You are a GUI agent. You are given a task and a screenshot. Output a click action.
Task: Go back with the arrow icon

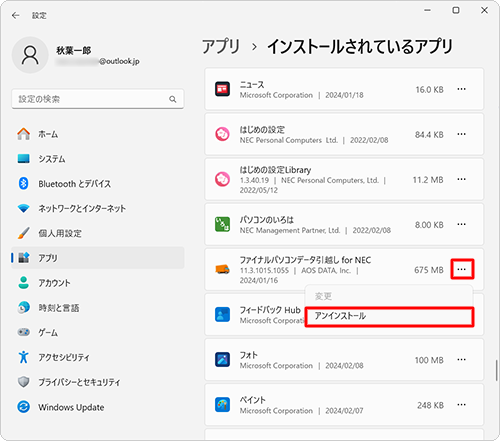coord(15,15)
